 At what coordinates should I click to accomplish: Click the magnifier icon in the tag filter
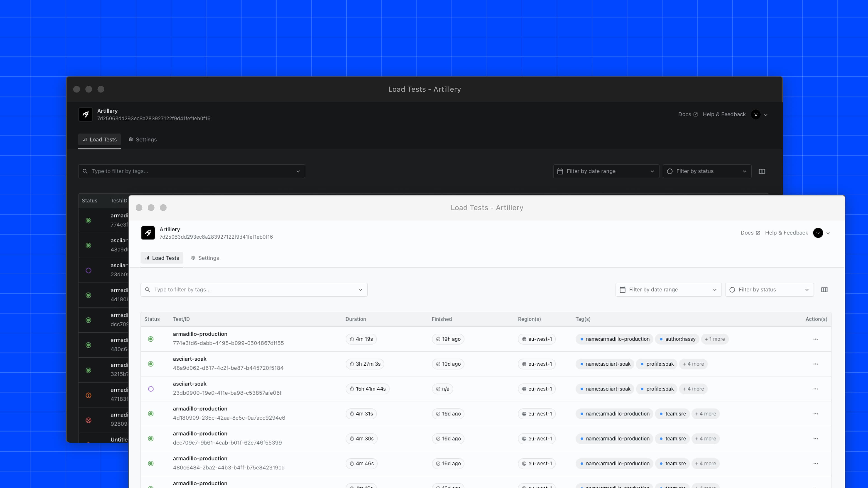tap(147, 290)
